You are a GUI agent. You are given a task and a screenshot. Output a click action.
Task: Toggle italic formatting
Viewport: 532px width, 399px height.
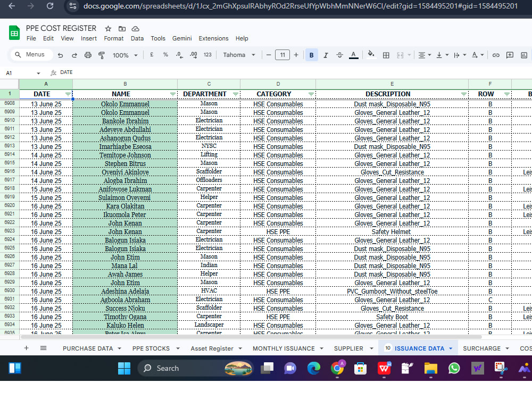coord(326,55)
